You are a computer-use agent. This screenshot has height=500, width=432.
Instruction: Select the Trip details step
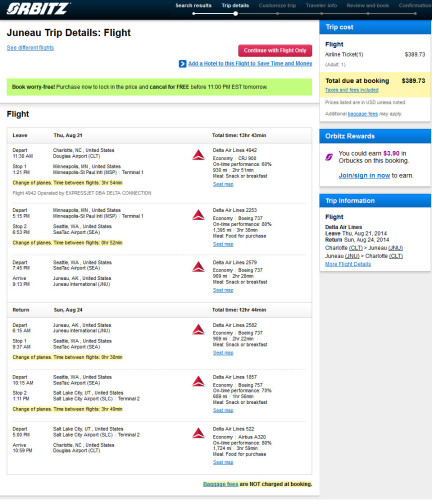point(235,5)
